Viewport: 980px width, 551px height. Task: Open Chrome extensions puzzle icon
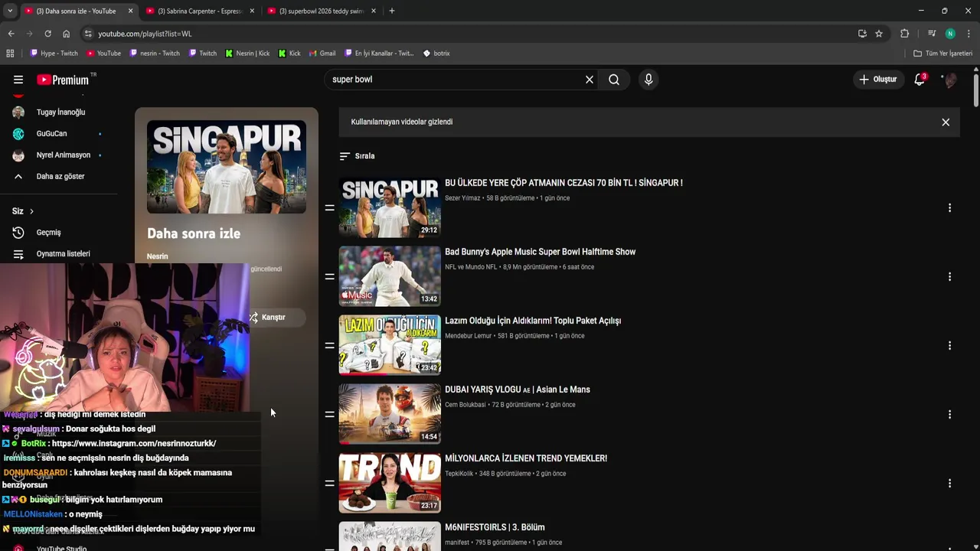[904, 34]
